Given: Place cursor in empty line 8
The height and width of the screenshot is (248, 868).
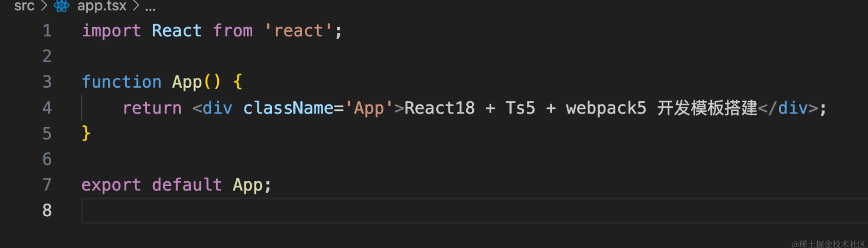Looking at the screenshot, I should (474, 210).
